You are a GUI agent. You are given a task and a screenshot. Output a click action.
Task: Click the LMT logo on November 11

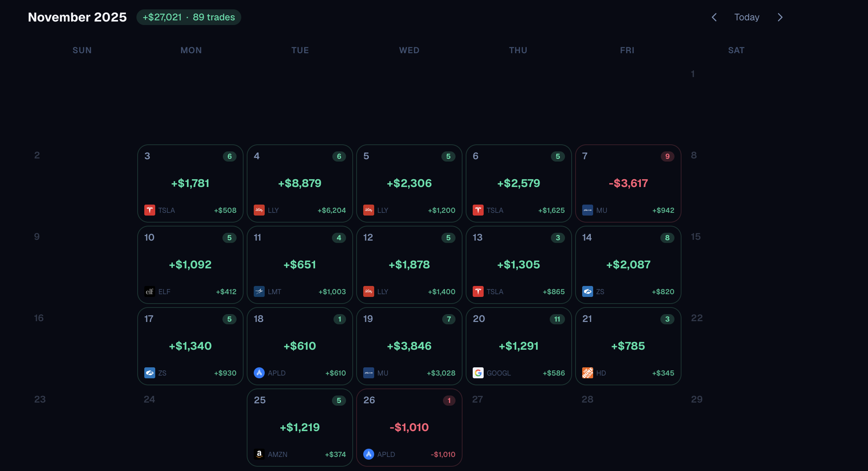coord(259,291)
